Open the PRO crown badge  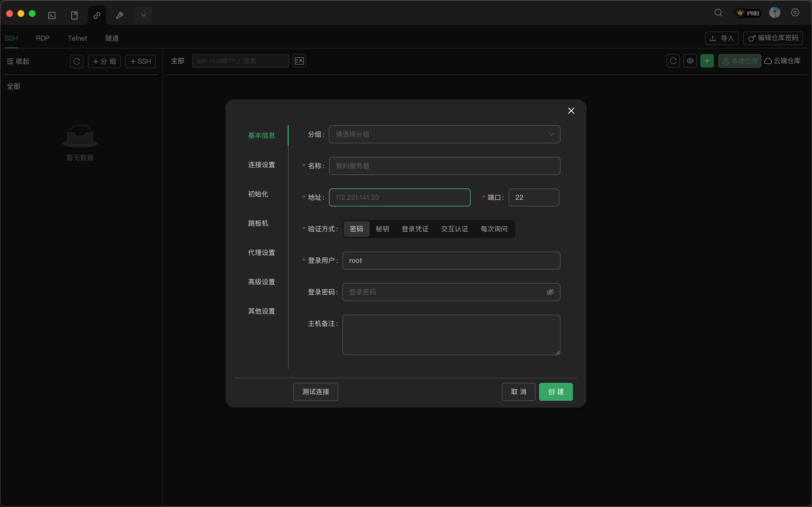747,13
